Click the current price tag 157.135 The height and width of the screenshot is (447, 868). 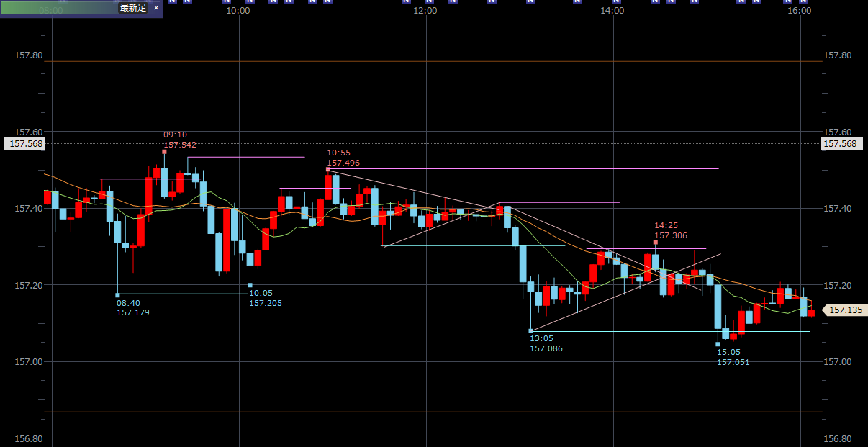coord(845,310)
